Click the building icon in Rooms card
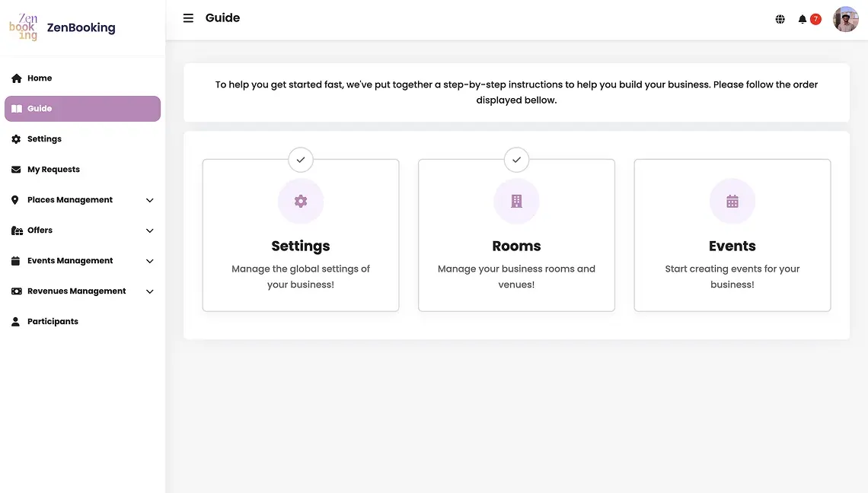Screen dimensions: 868x493 (516, 201)
